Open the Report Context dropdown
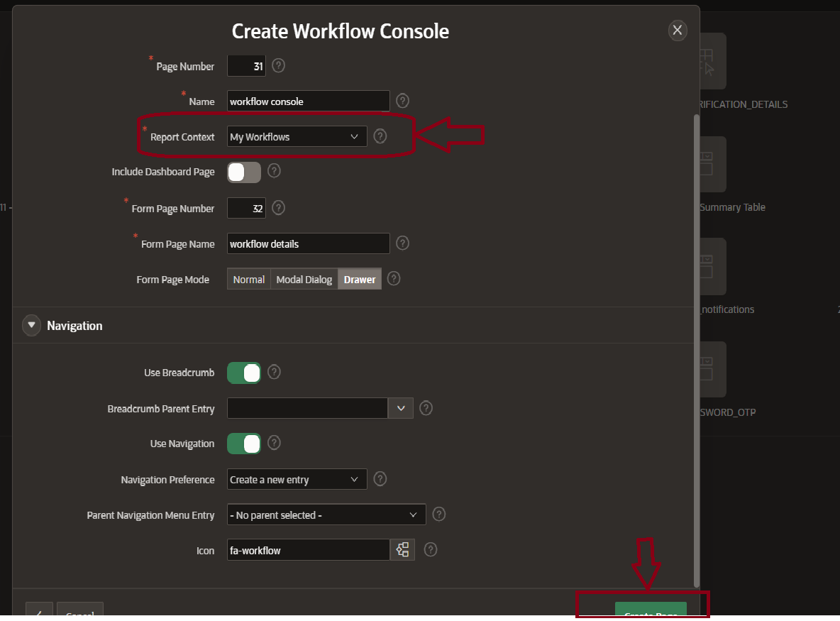840x621 pixels. pos(297,137)
